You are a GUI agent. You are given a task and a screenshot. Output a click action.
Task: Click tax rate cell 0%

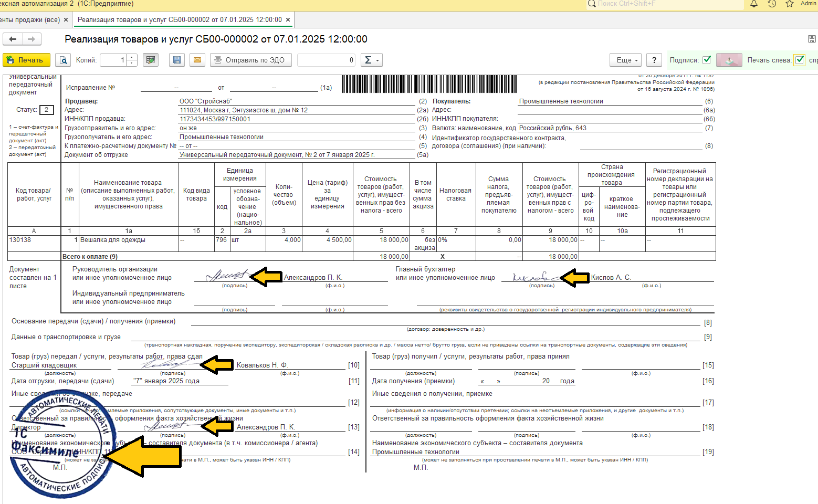pyautogui.click(x=456, y=244)
